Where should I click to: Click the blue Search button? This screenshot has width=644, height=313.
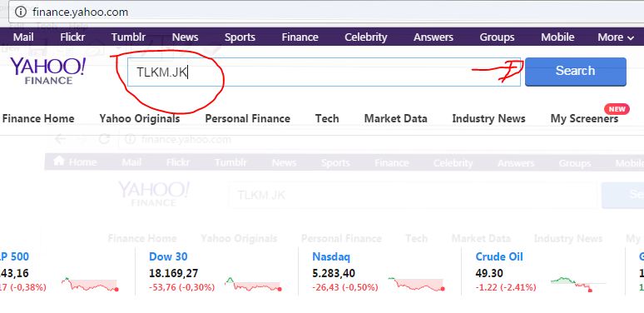click(576, 72)
